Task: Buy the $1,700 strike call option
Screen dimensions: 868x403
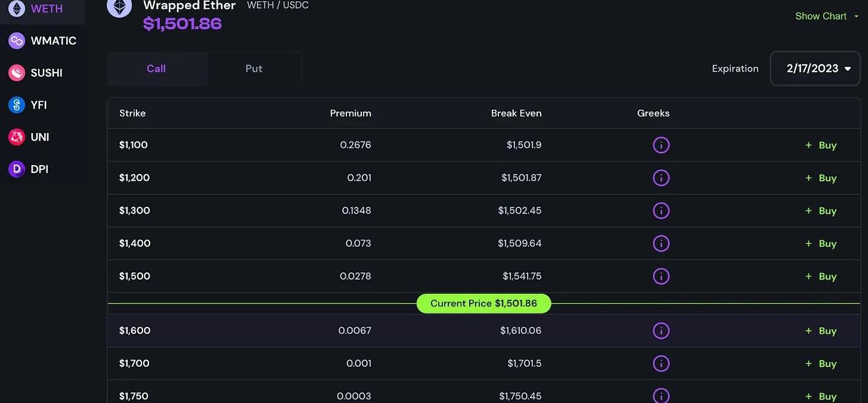Action: click(821, 363)
